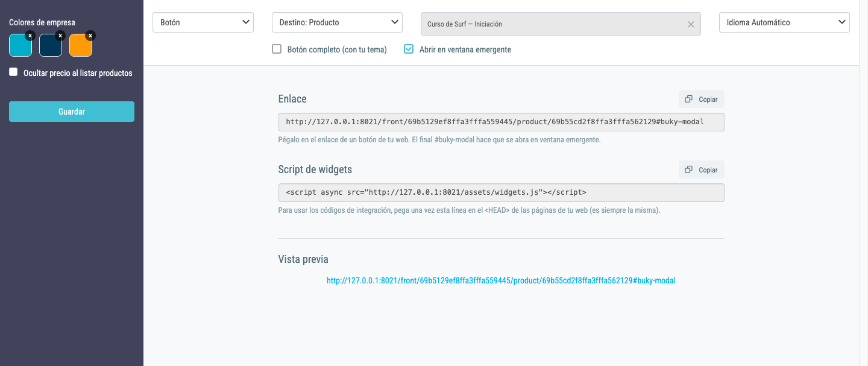Open the orange color swatch picker

click(81, 46)
